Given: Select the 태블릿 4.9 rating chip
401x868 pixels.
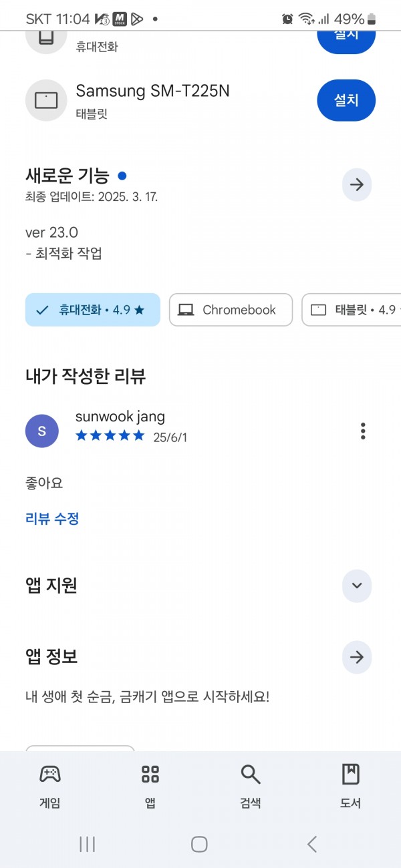Looking at the screenshot, I should tap(352, 310).
